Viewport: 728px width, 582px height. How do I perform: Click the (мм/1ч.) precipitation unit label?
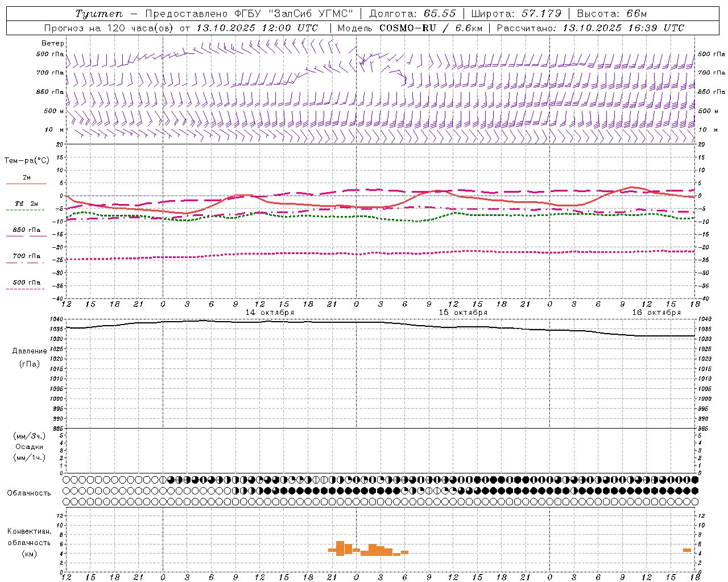tap(30, 458)
